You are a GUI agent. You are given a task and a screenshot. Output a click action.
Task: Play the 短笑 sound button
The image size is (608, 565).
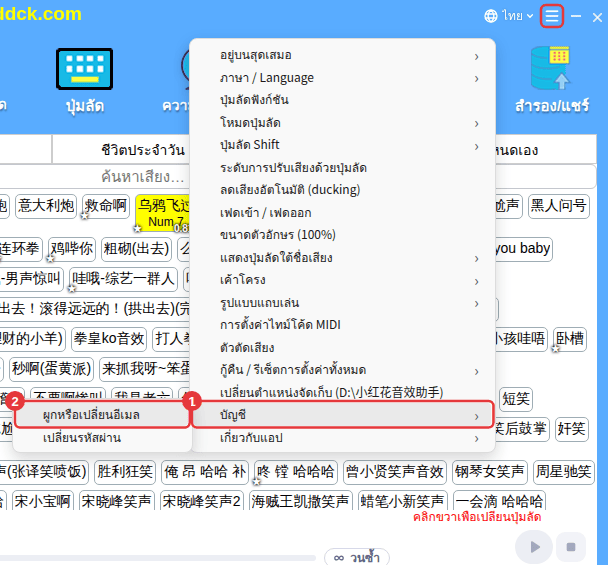click(516, 399)
